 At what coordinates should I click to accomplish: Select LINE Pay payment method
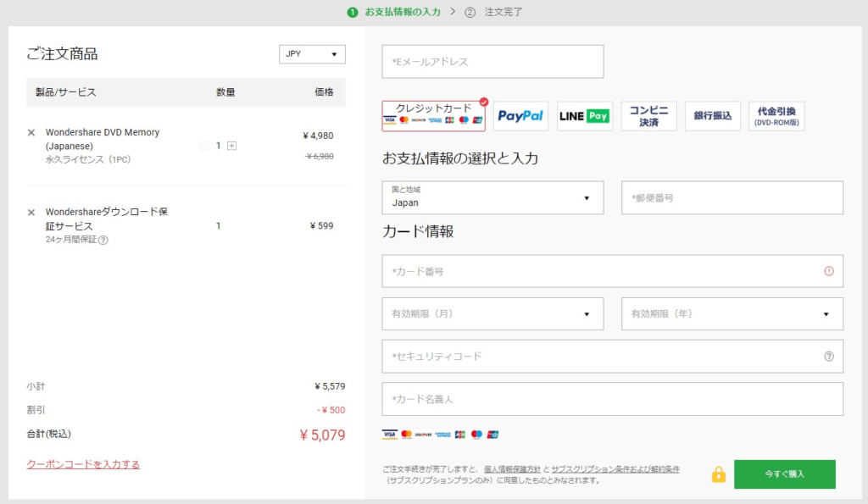[x=585, y=116]
